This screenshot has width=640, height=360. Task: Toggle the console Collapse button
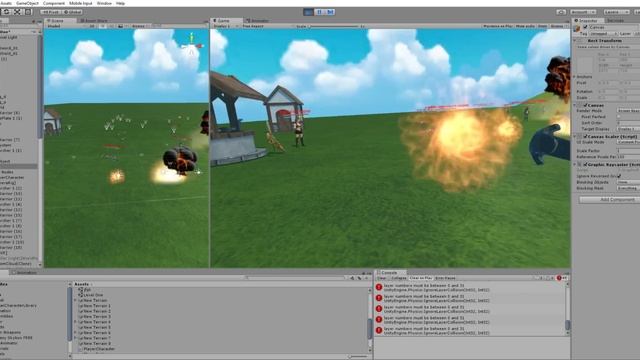pos(398,278)
